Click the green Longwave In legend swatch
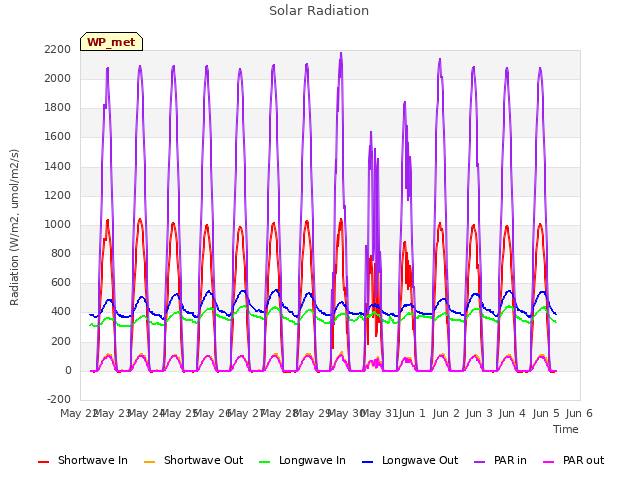The height and width of the screenshot is (480, 640). [x=265, y=462]
